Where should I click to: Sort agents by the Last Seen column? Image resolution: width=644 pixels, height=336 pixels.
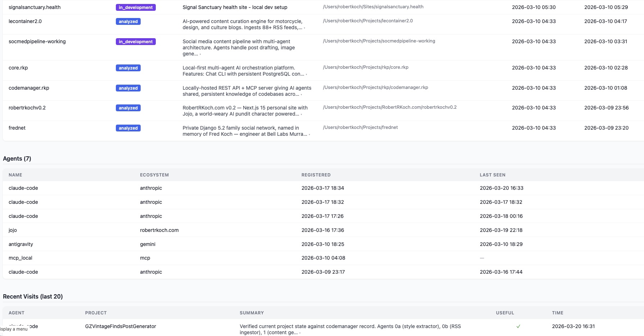(x=493, y=175)
